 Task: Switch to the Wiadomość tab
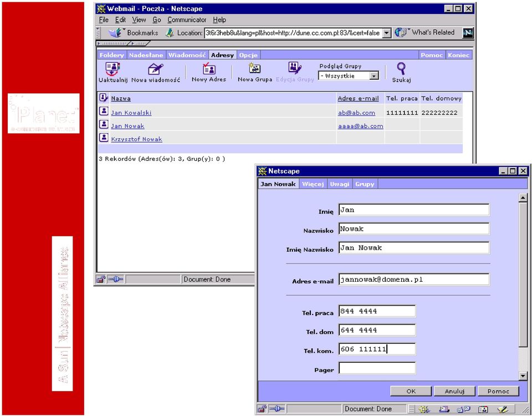click(187, 55)
